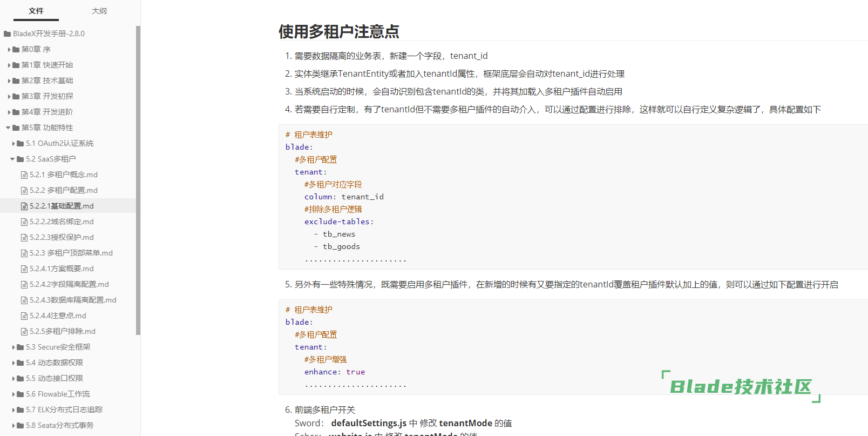This screenshot has height=436, width=868.
Task: Click folder icon of 5.5 动态接口权限
Action: click(x=20, y=378)
